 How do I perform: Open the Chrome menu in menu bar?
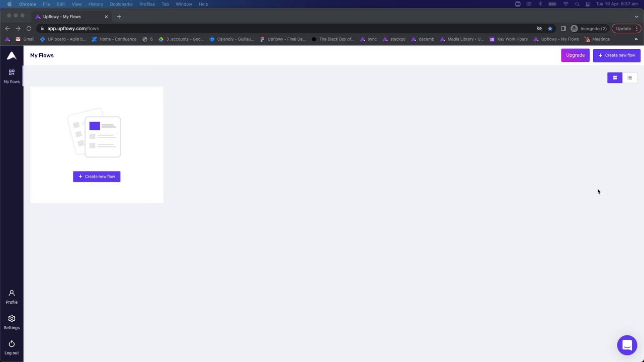[28, 4]
